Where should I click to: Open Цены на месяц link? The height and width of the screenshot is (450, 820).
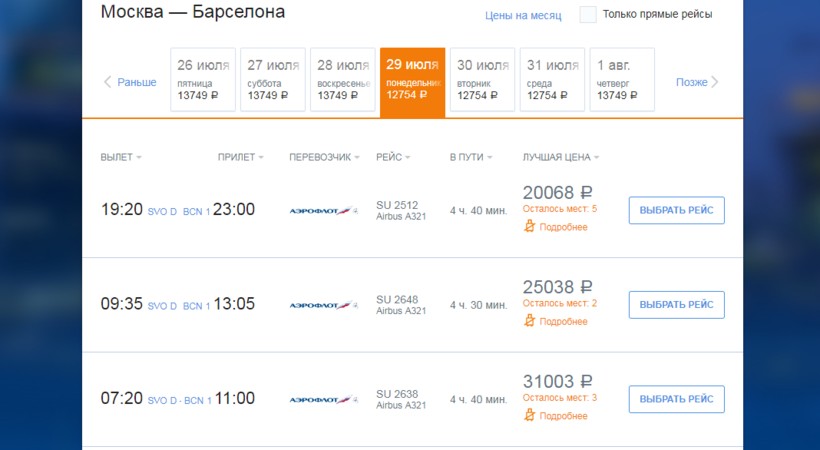click(523, 16)
